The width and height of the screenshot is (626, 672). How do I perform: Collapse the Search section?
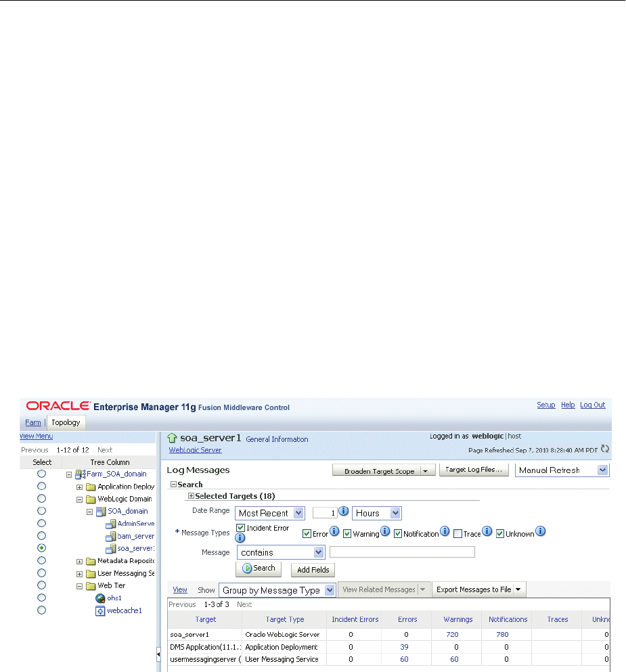click(x=173, y=485)
